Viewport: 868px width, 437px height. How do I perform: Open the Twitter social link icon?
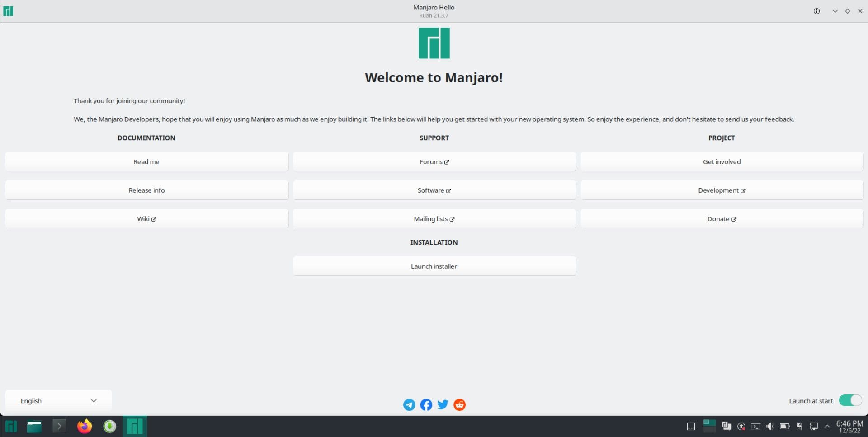[443, 404]
